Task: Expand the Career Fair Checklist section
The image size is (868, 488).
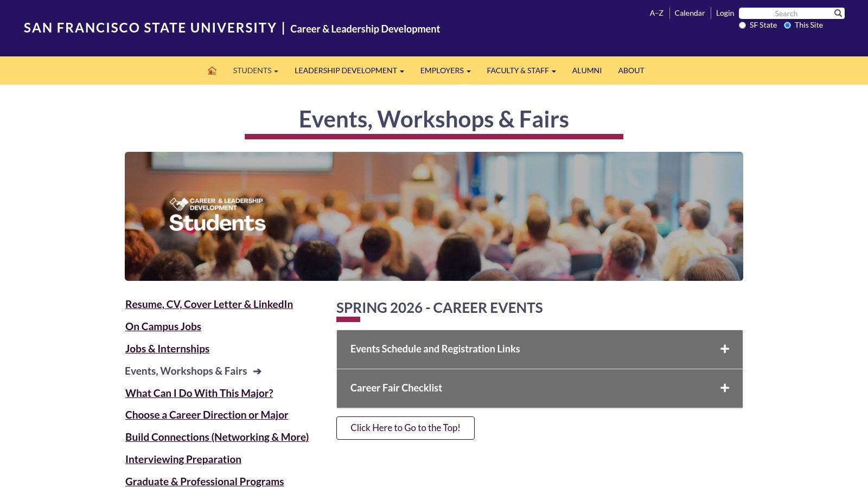Action: (x=540, y=388)
